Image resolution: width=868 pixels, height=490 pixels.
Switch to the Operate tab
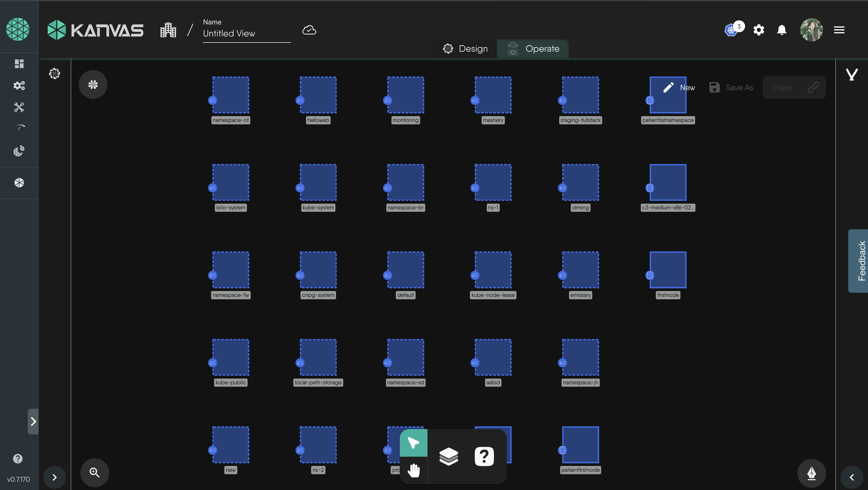[533, 49]
